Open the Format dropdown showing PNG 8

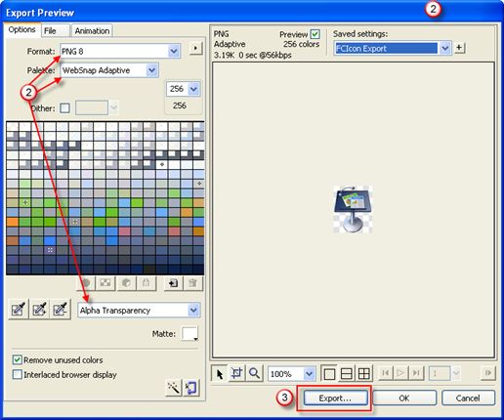point(120,52)
